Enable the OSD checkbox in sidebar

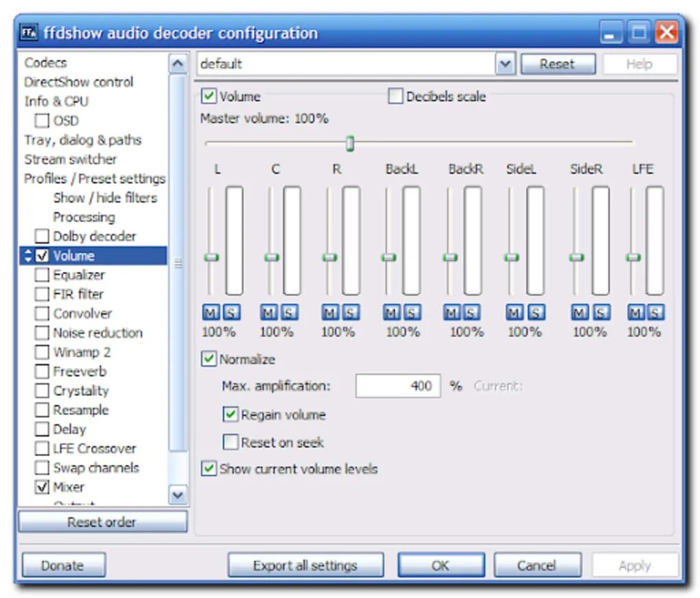[42, 121]
